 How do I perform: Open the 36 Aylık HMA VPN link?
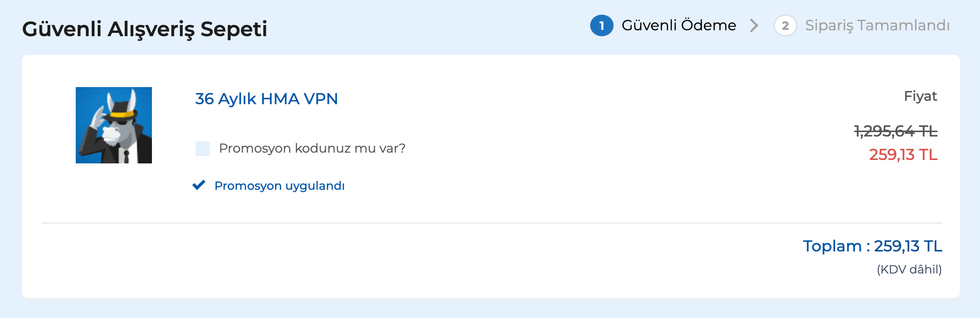(x=266, y=99)
